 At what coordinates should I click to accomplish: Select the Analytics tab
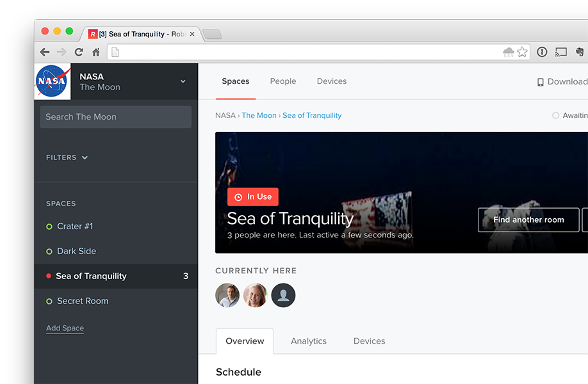pos(309,341)
